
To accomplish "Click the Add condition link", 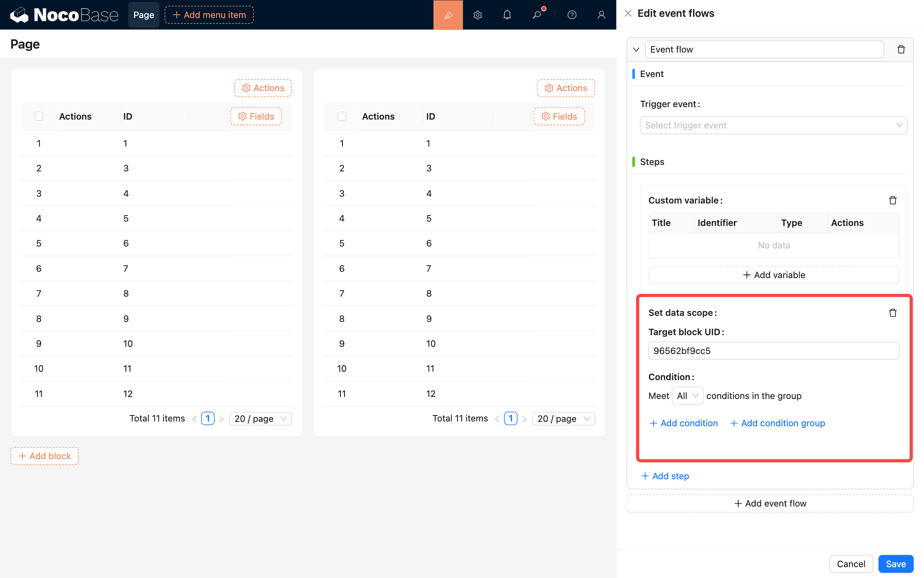I will point(683,423).
